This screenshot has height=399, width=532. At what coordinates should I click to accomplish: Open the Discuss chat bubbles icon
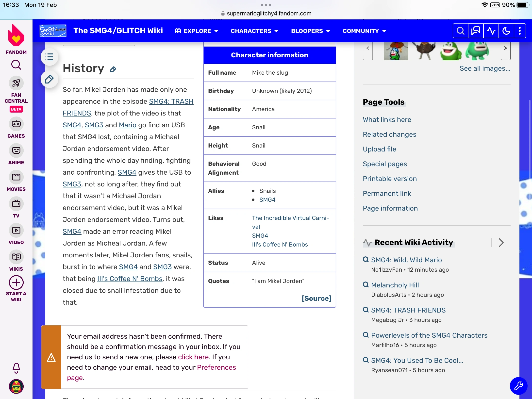[x=476, y=31]
